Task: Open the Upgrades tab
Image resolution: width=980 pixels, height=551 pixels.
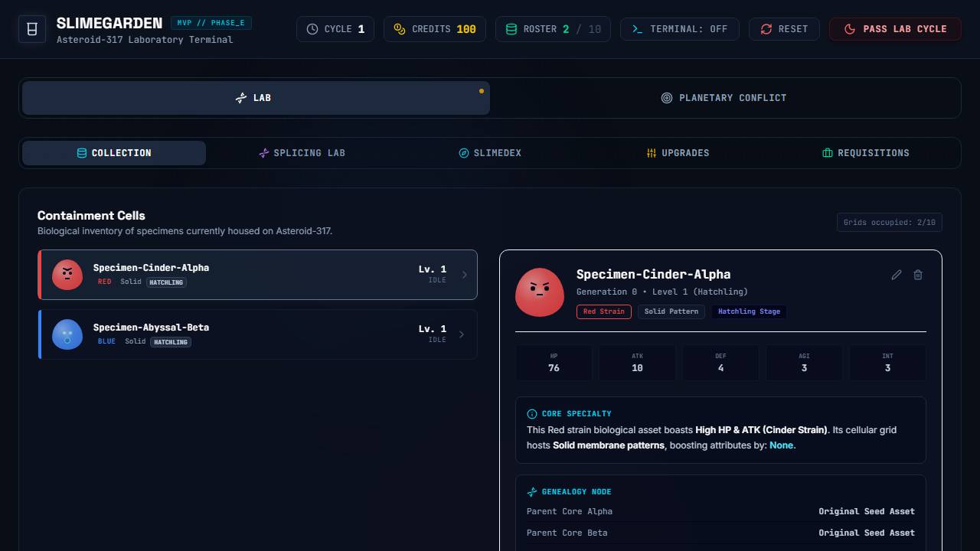Action: click(678, 153)
